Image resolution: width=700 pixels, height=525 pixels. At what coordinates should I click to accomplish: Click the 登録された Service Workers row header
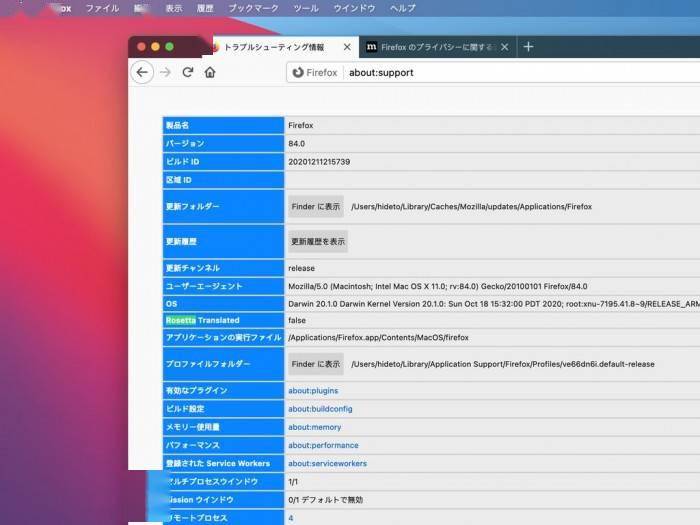(223, 463)
